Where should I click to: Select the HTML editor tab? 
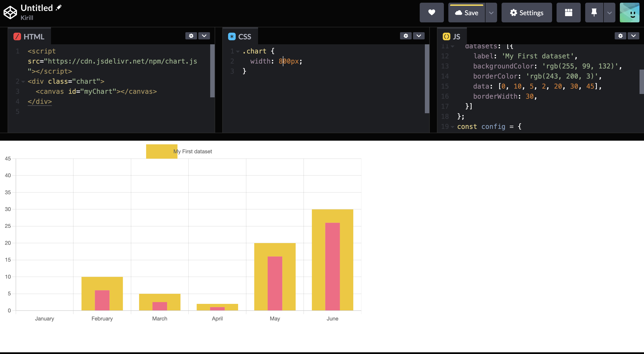coord(29,36)
